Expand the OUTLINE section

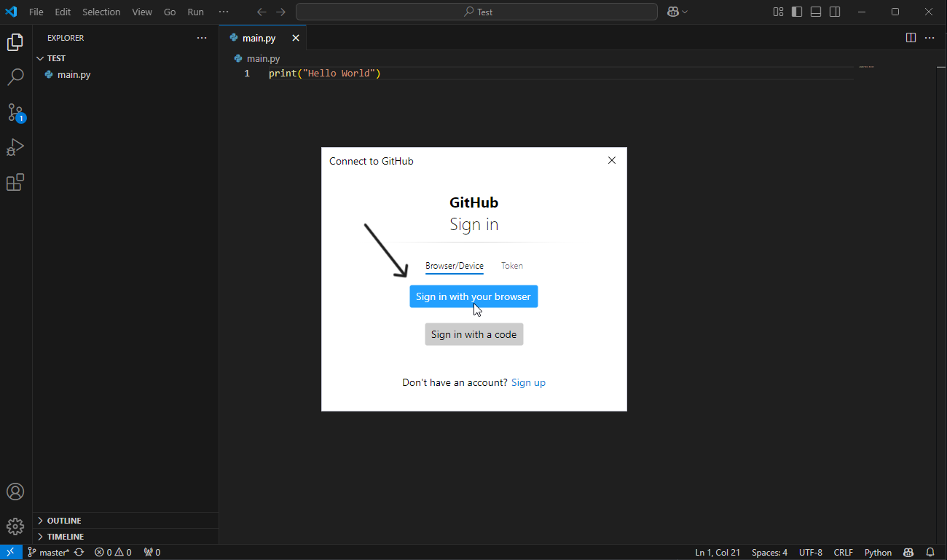pos(125,521)
